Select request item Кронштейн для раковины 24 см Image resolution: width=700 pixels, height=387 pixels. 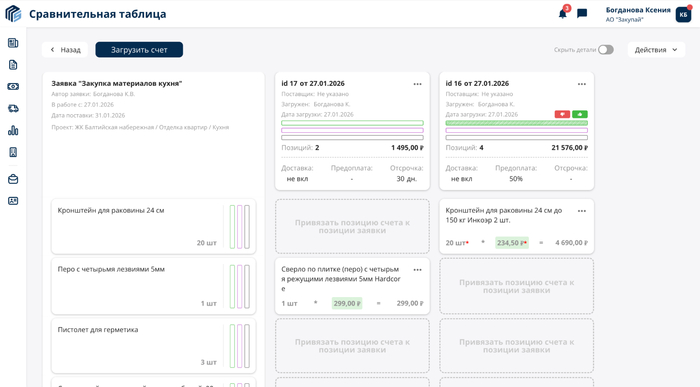(154, 226)
